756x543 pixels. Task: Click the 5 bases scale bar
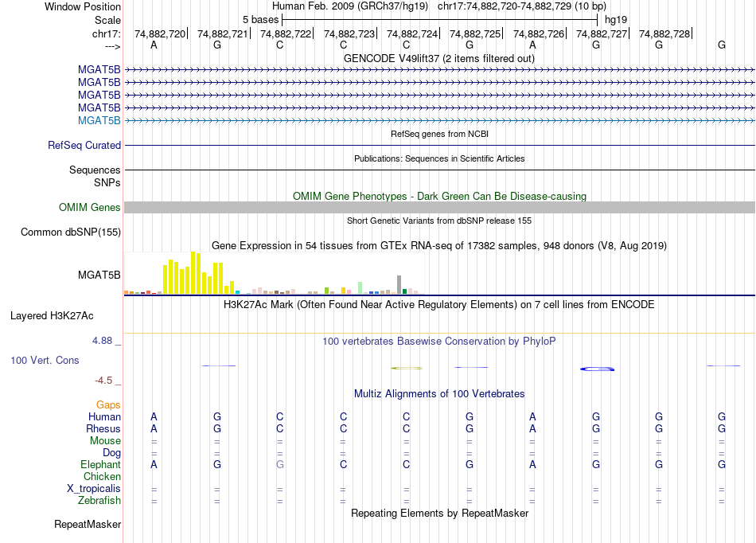tap(440, 20)
